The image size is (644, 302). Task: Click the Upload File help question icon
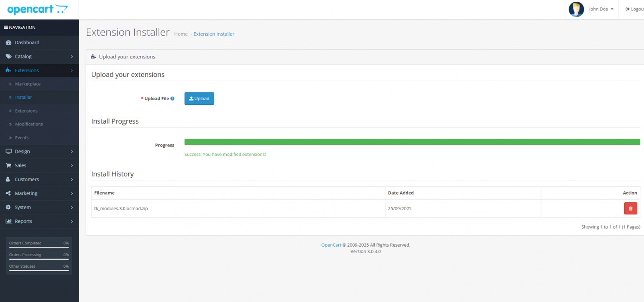[x=173, y=98]
